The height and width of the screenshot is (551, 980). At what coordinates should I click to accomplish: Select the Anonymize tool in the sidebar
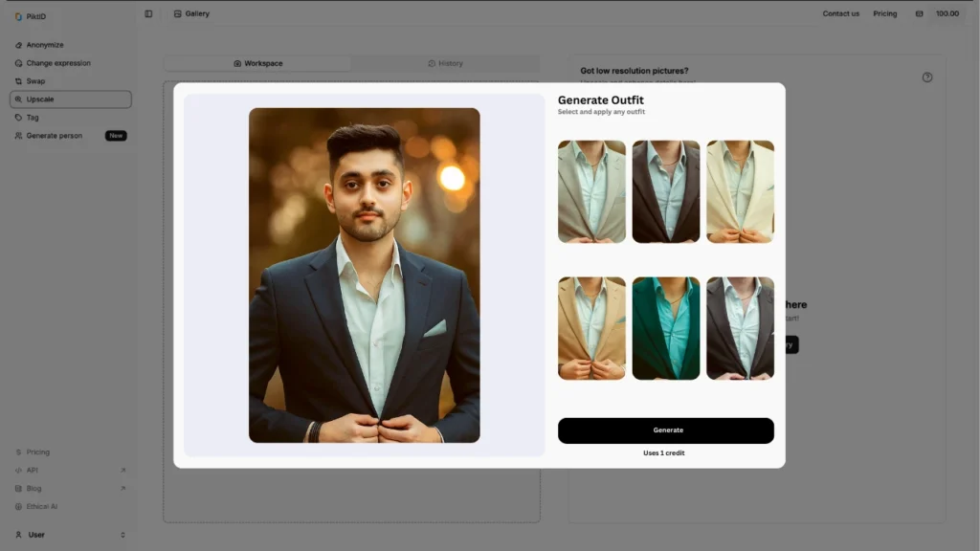(x=44, y=44)
